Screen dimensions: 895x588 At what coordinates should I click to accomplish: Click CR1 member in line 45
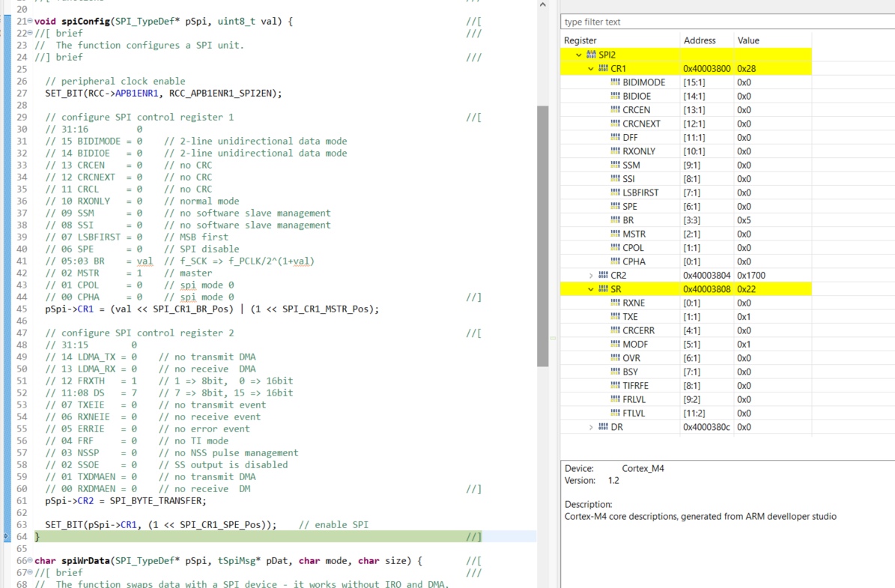tap(85, 309)
